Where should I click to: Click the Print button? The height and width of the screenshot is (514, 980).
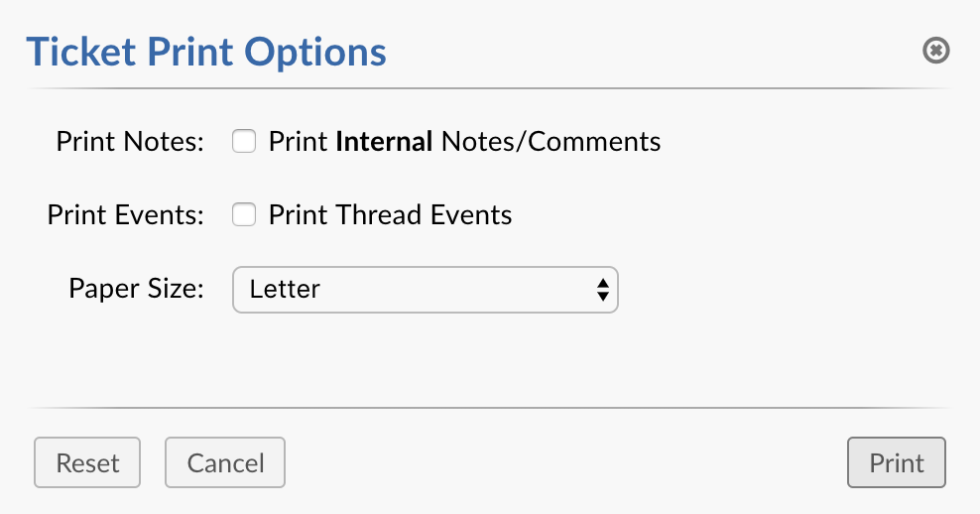point(897,462)
